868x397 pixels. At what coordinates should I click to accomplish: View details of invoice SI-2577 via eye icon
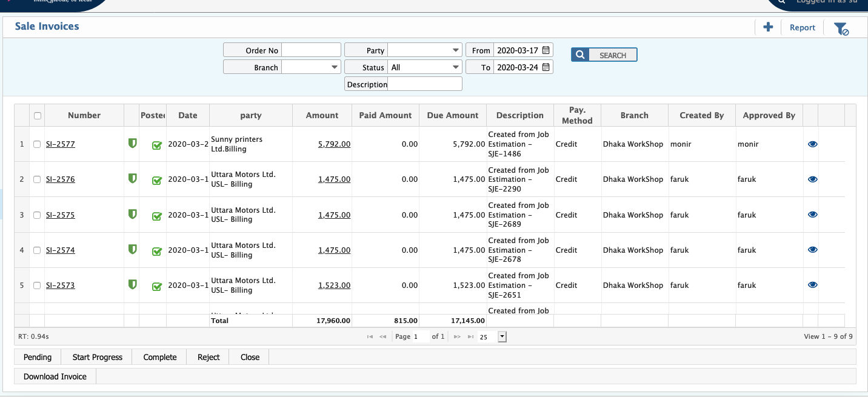(x=812, y=144)
